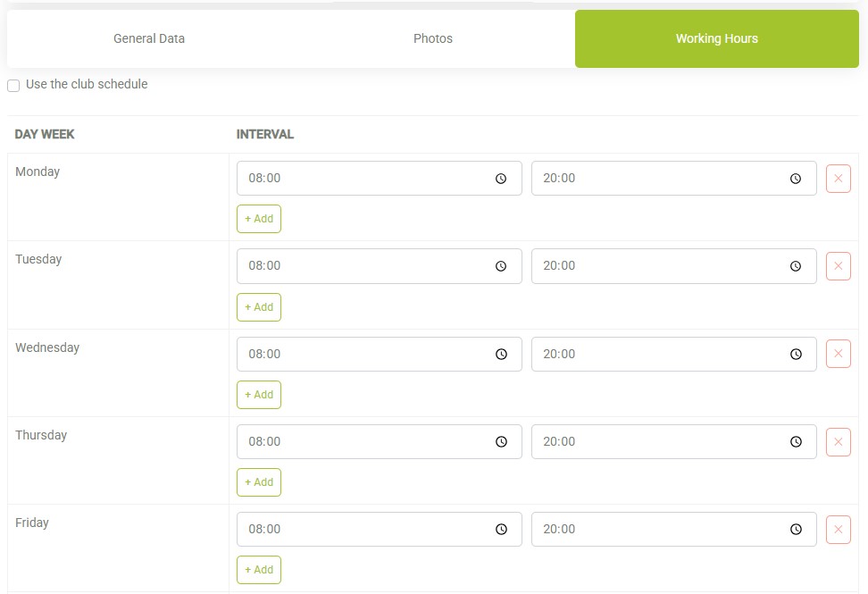Remove the Friday interval with red X
This screenshot has width=868, height=594.
pyautogui.click(x=838, y=530)
